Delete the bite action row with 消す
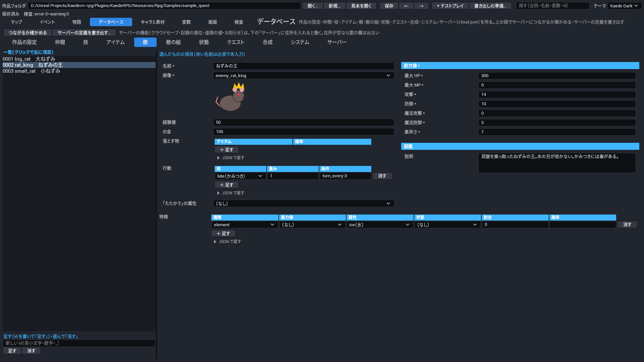644x362 pixels. pyautogui.click(x=382, y=176)
